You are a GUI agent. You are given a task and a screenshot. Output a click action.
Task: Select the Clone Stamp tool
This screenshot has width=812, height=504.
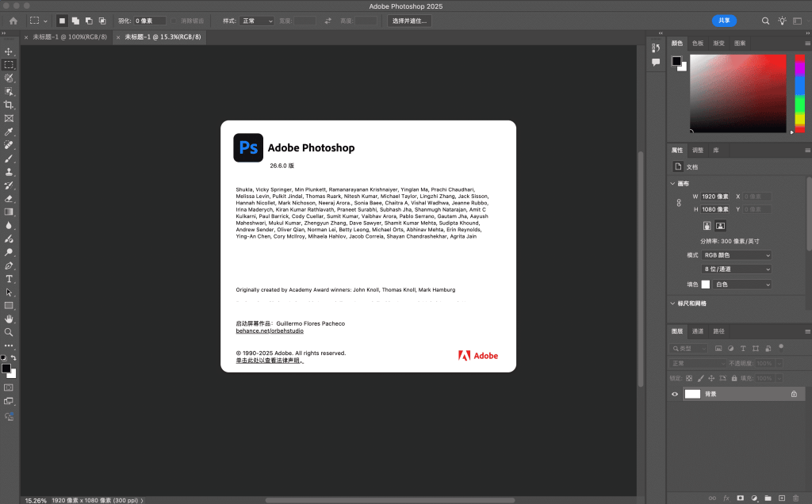(x=9, y=172)
